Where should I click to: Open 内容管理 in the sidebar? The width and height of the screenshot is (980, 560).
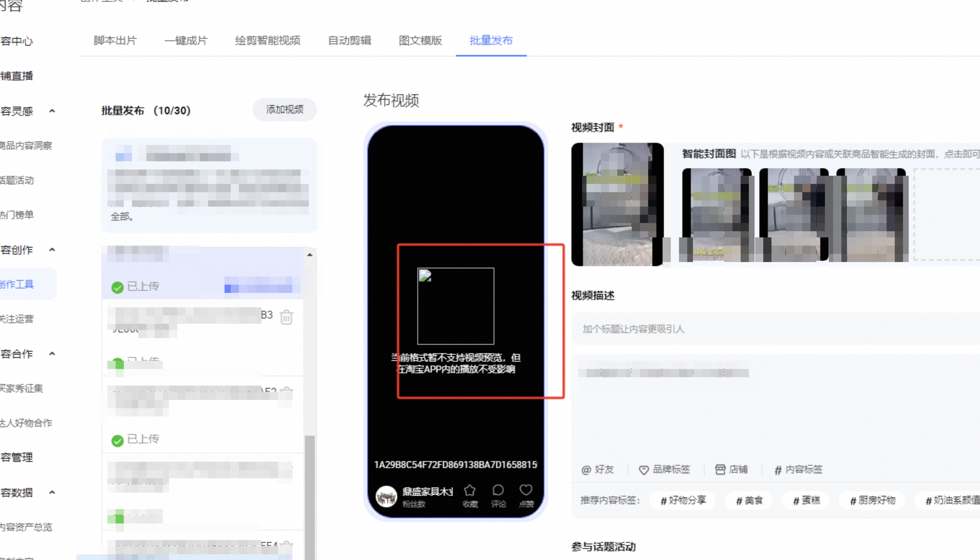click(16, 457)
